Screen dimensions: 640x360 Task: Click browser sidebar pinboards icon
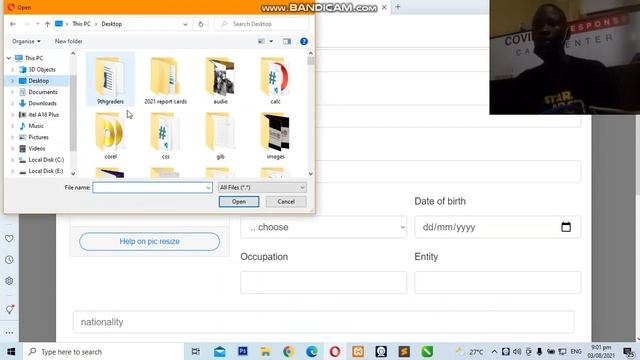tap(9, 309)
